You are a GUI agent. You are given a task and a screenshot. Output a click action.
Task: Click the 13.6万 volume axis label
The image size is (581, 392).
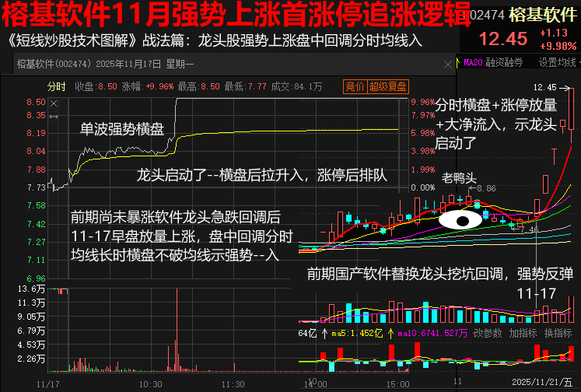coord(31,289)
